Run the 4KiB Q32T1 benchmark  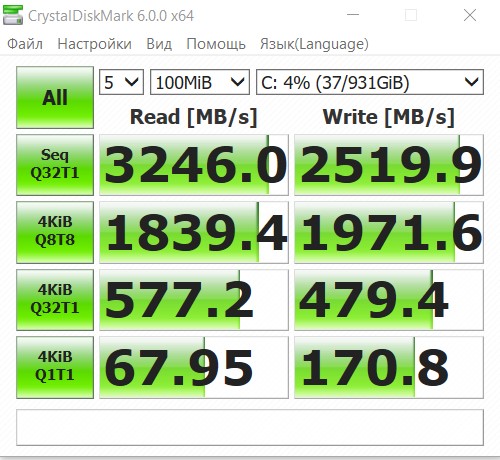coord(55,300)
